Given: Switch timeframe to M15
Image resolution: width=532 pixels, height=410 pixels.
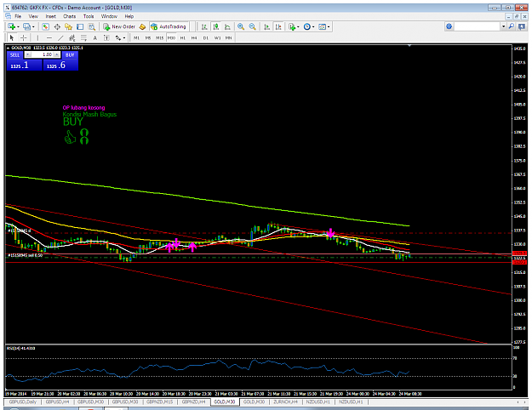Looking at the screenshot, I should pos(159,38).
